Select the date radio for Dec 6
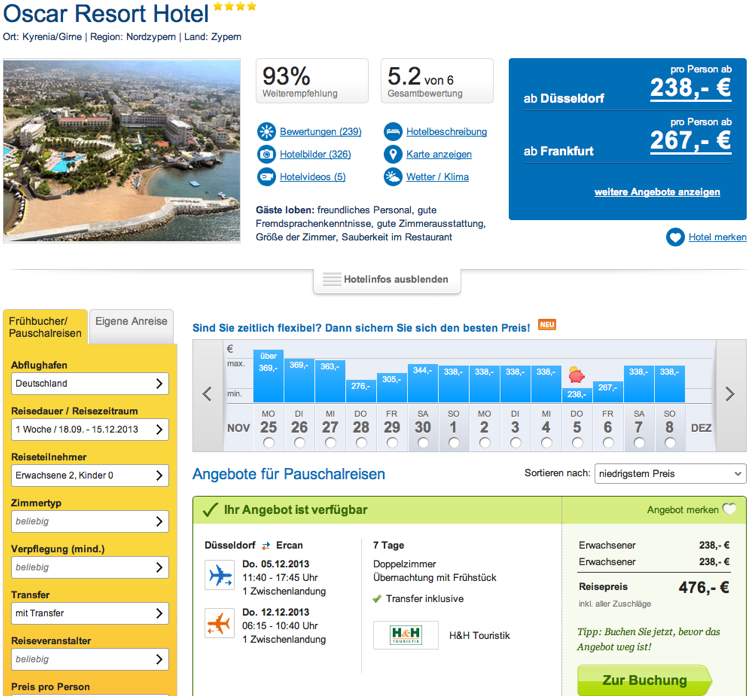 click(608, 443)
